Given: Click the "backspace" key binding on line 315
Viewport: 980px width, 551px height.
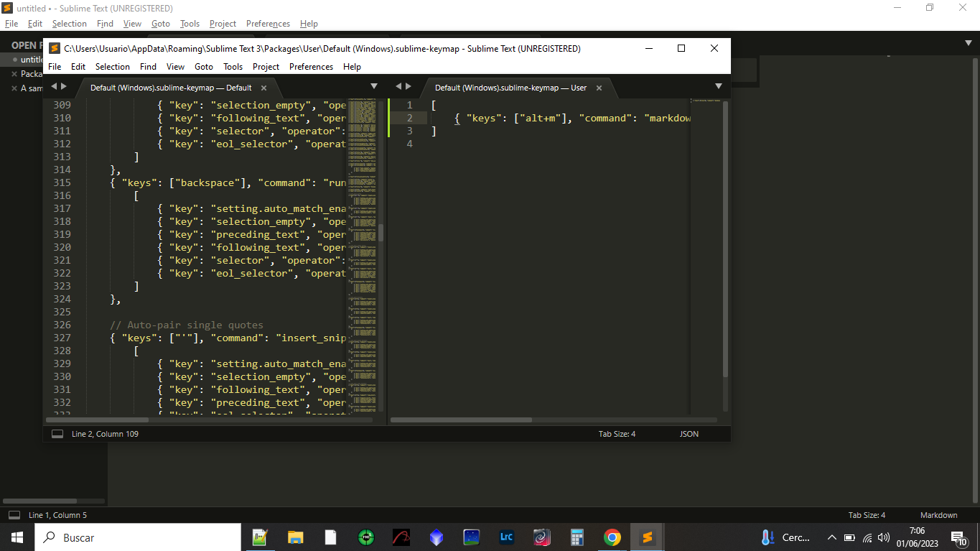Looking at the screenshot, I should 207,182.
